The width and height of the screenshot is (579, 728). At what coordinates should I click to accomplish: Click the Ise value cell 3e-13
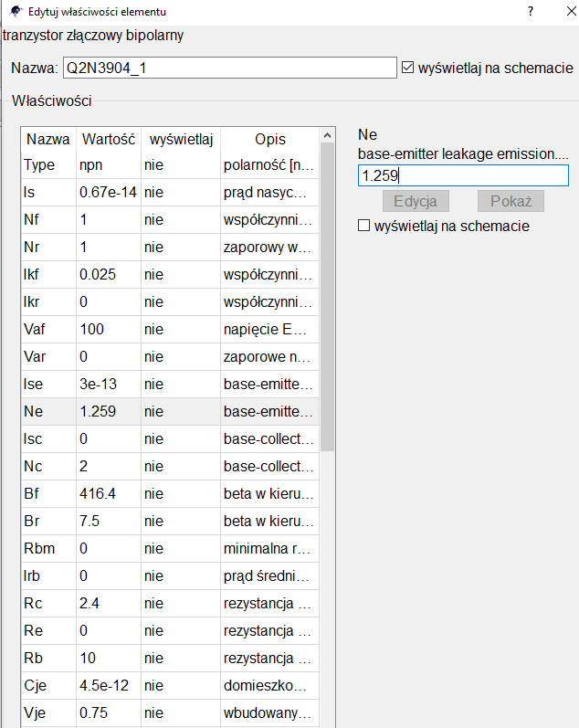coord(108,385)
